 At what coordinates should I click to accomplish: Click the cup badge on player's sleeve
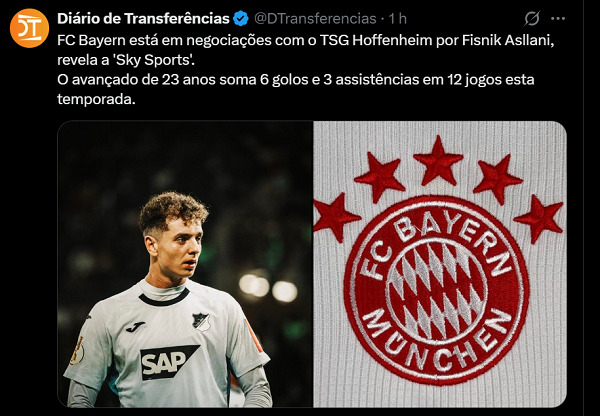point(77,351)
